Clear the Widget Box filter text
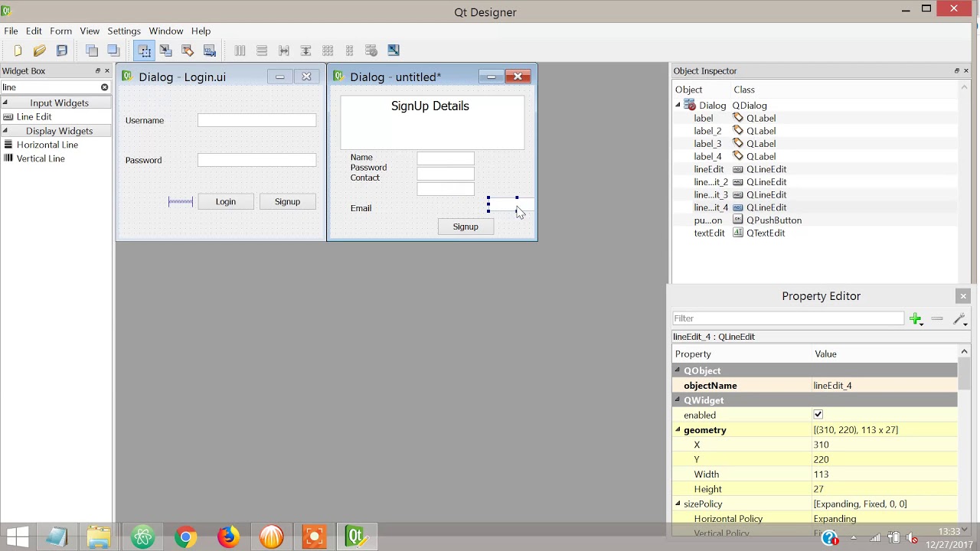980x551 pixels. coord(105,87)
